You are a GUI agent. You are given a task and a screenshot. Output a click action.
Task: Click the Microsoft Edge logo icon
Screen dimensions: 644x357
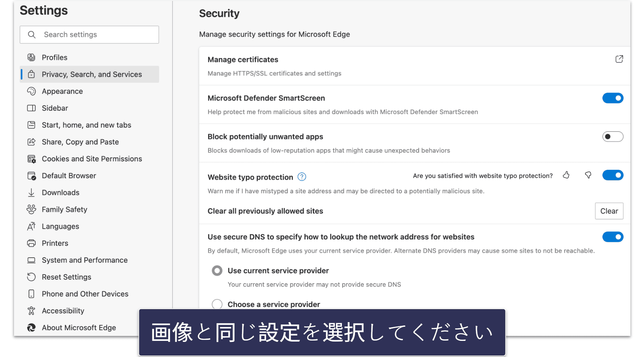pyautogui.click(x=31, y=327)
